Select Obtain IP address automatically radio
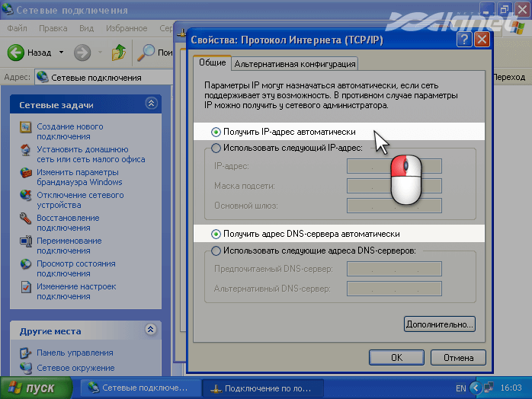 coord(216,132)
